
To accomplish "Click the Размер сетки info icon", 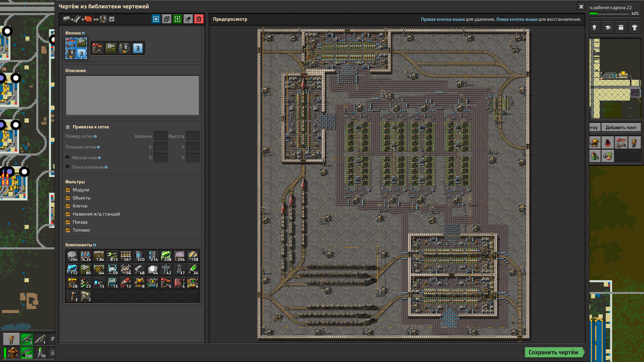I will tap(95, 136).
